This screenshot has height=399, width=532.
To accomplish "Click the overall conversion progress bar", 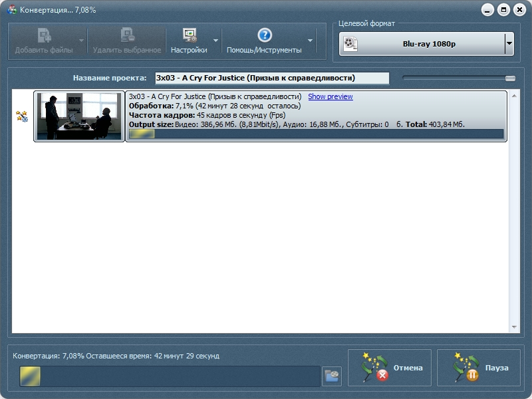I will (170, 376).
